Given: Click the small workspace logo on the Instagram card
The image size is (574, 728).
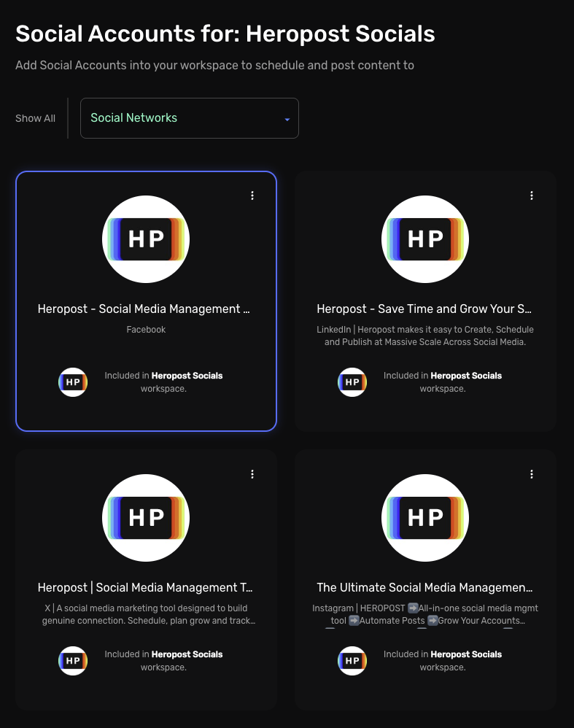Looking at the screenshot, I should point(352,661).
